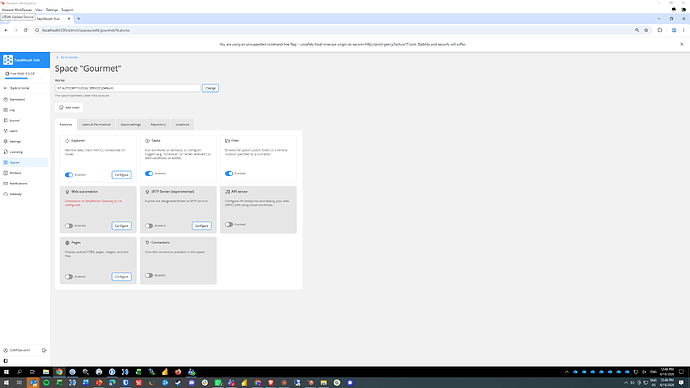This screenshot has width=690, height=388.
Task: Open Gateway in the sidebar
Action: [x=25, y=194]
